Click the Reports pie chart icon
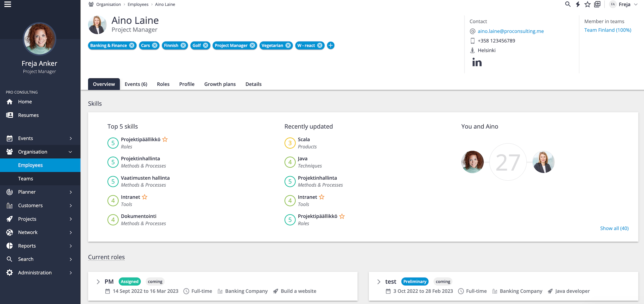This screenshot has width=644, height=304. 9,246
